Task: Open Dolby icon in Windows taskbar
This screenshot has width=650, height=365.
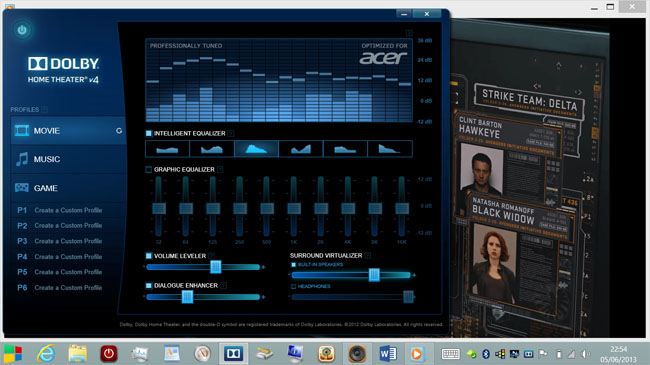Action: (x=233, y=353)
